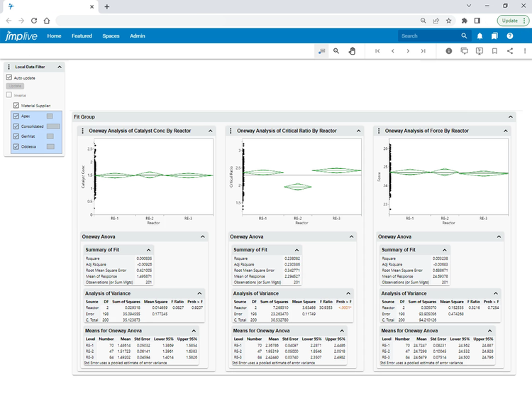Go to the Featured tab
The image size is (532, 414).
82,36
